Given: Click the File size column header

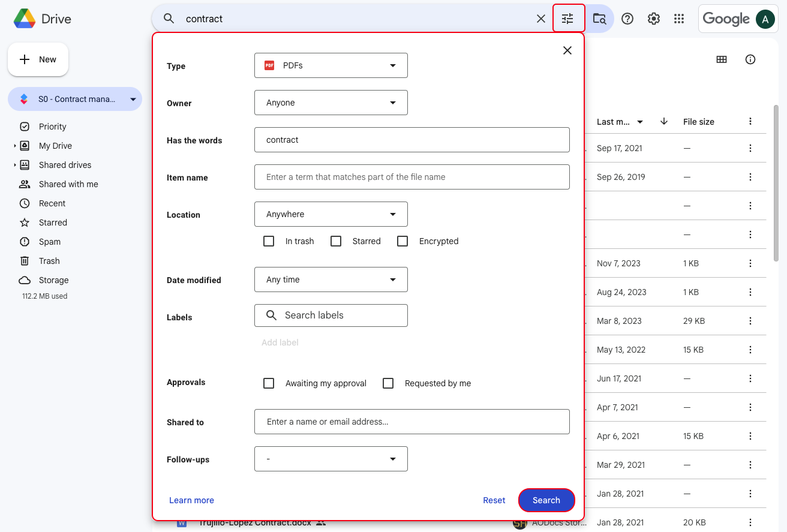Looking at the screenshot, I should (699, 122).
